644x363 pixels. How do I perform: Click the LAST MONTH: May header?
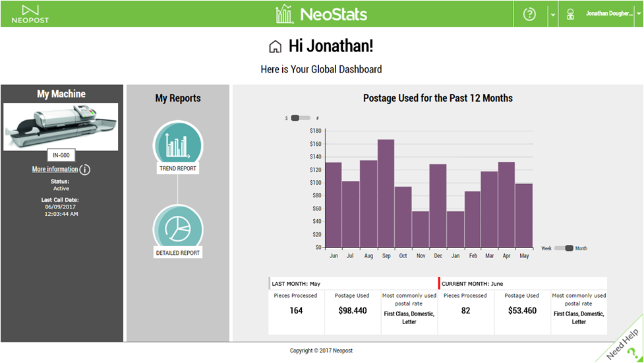(353, 284)
